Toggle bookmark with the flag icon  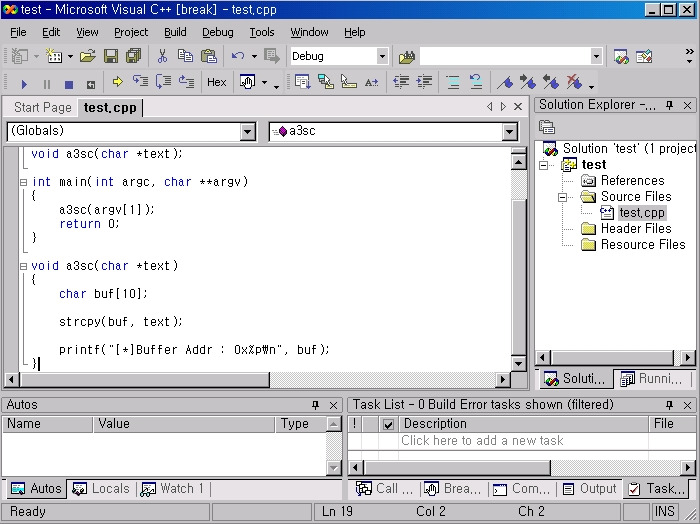pos(505,82)
